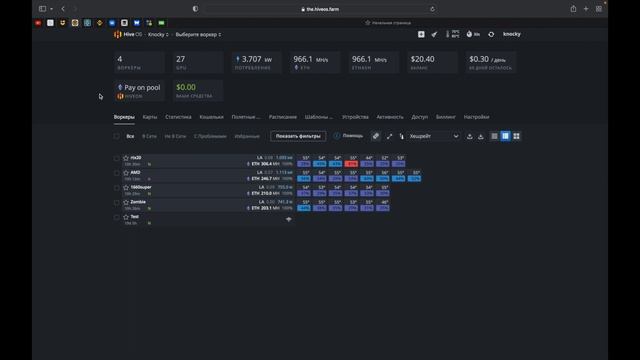Tick the checkbox for Zombie worker

117,202
